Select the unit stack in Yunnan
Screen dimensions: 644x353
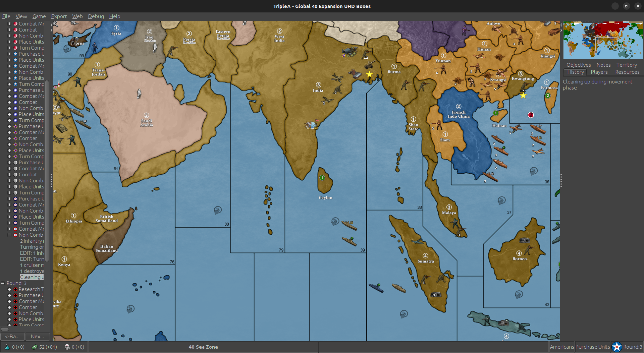443,69
